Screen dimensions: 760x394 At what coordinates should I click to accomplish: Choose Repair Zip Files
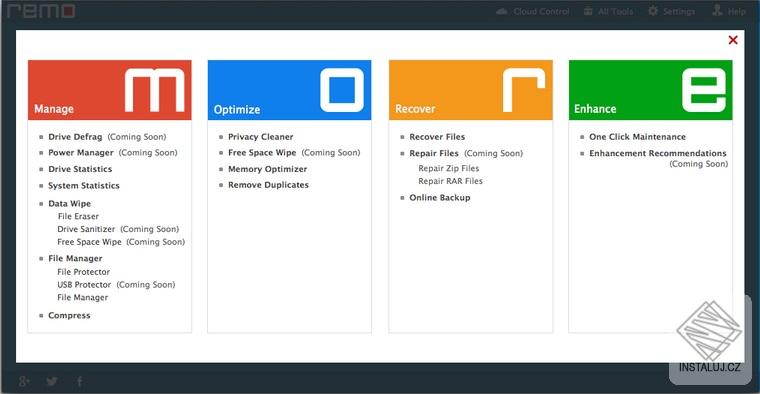pos(448,169)
